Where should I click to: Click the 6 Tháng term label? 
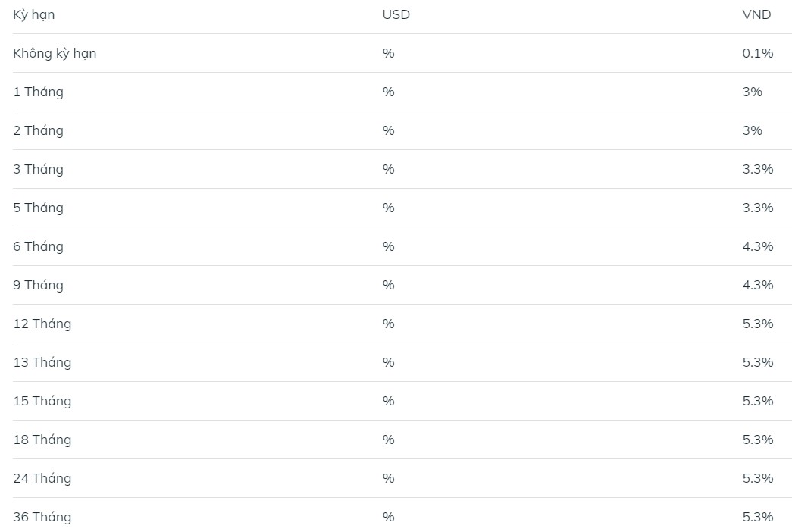pyautogui.click(x=38, y=246)
